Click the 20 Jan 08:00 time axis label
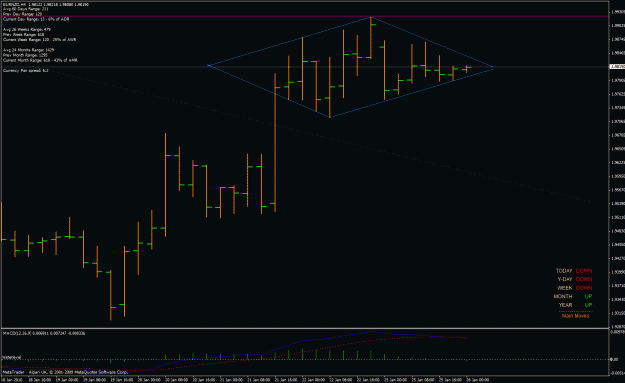Screen dimensions: 625x383 pyautogui.click(x=176, y=380)
